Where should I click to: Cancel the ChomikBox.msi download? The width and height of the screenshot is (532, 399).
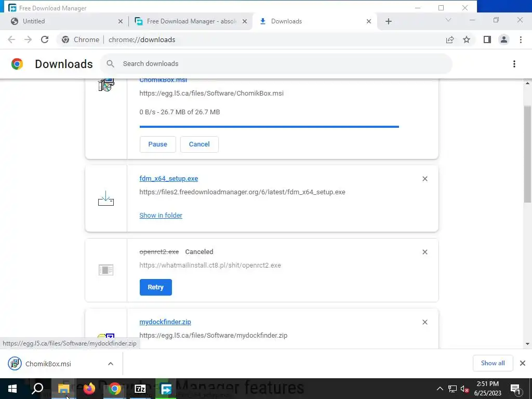tap(199, 144)
